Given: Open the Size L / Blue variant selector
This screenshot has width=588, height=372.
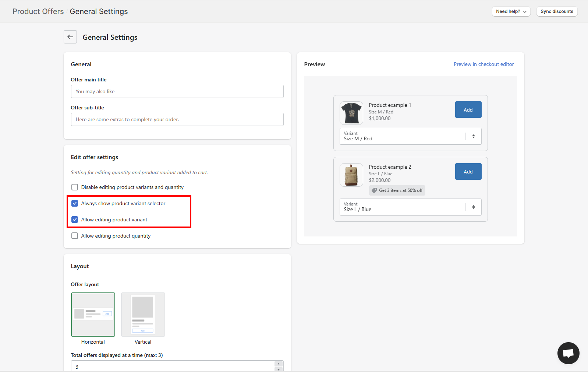Looking at the screenshot, I should point(410,207).
